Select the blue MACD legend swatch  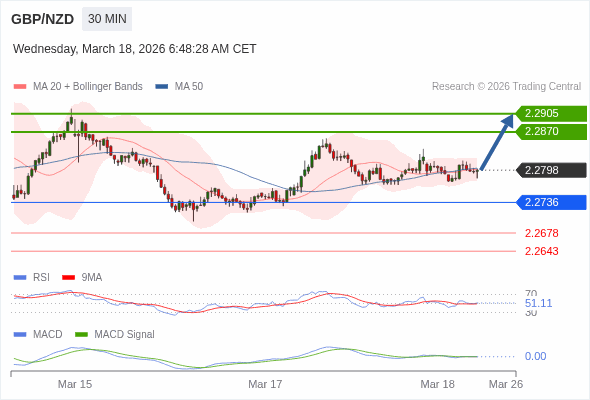click(20, 335)
